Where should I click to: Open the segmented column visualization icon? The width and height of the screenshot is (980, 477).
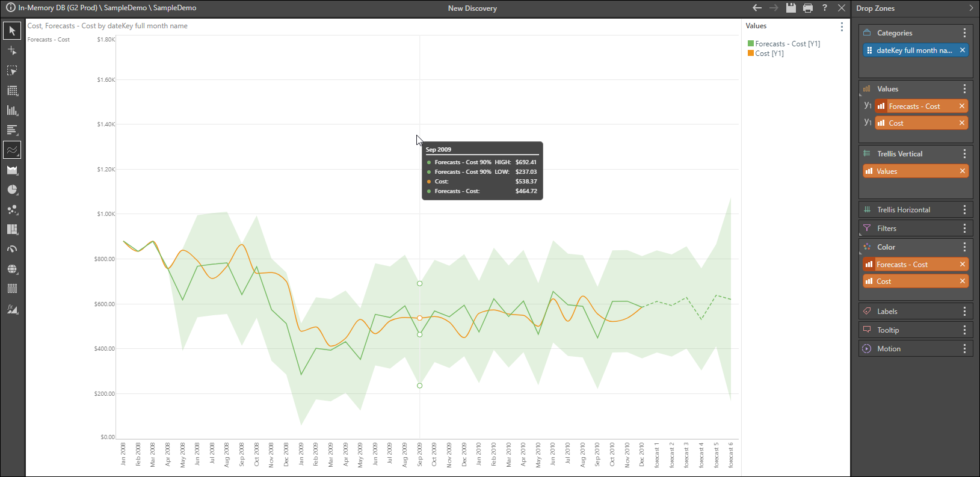(x=12, y=289)
